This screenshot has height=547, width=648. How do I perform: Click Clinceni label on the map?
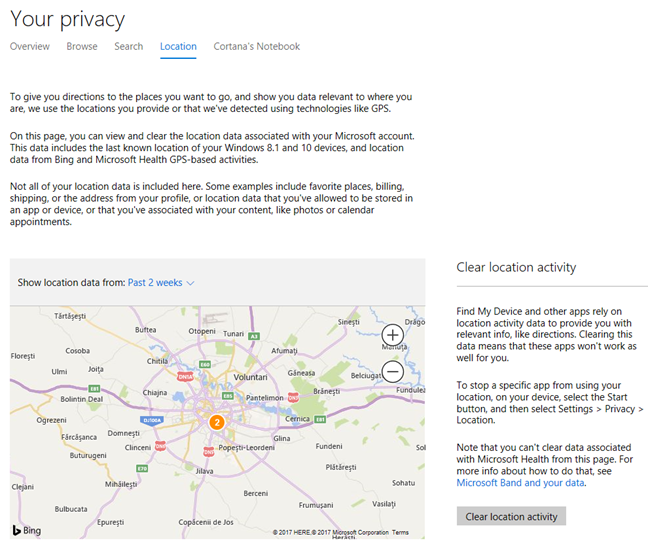point(138,447)
